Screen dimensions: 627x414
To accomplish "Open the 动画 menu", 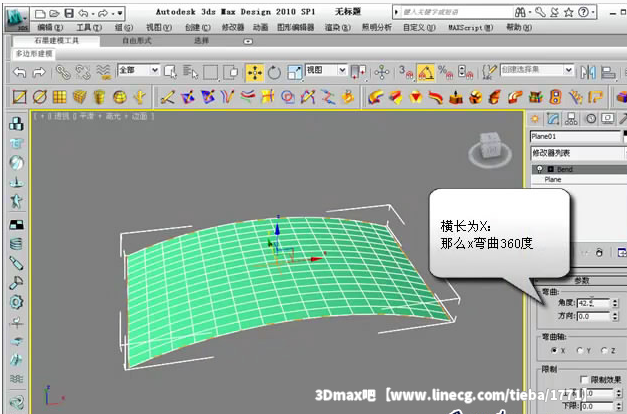I will [x=259, y=28].
